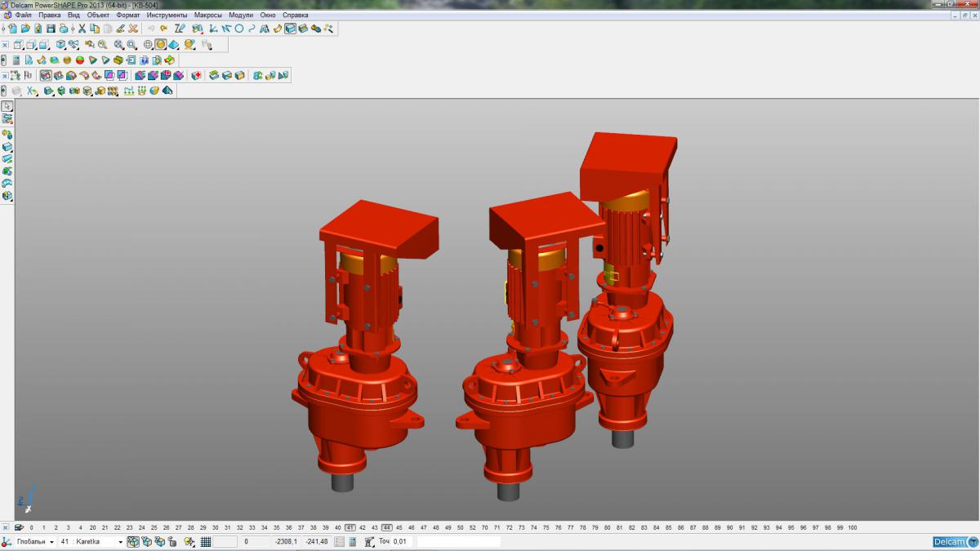Click the tolerance field showing 0,01

point(402,541)
